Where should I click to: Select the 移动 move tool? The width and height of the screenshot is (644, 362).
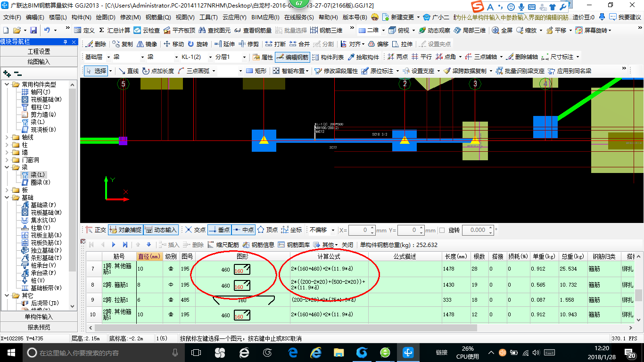pyautogui.click(x=173, y=44)
